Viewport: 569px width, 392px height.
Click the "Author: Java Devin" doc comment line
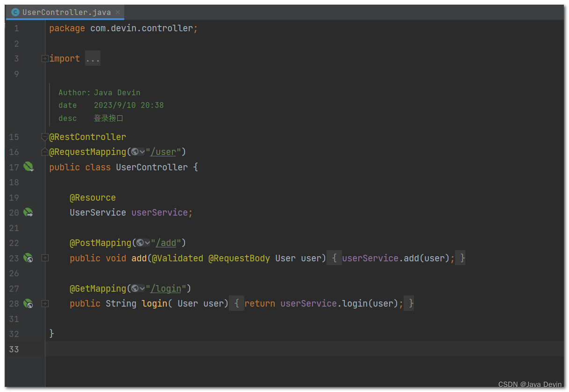[x=100, y=92]
